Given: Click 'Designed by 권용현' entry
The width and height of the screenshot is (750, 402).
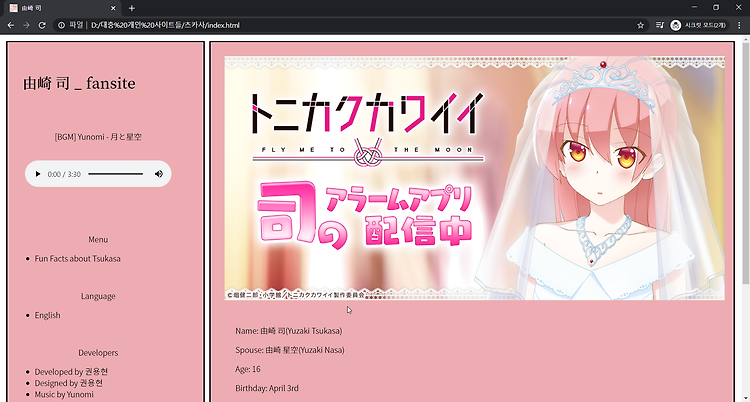Looking at the screenshot, I should click(68, 383).
